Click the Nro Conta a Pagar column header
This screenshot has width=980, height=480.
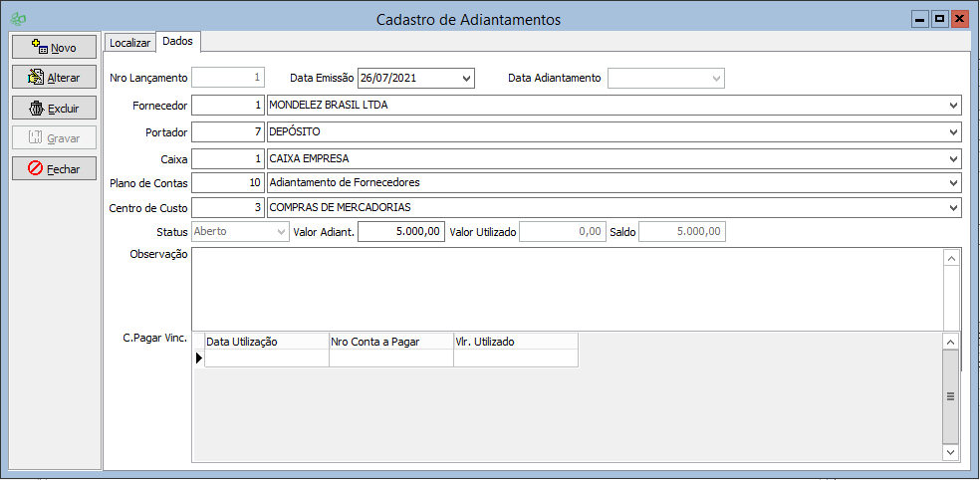pos(390,342)
